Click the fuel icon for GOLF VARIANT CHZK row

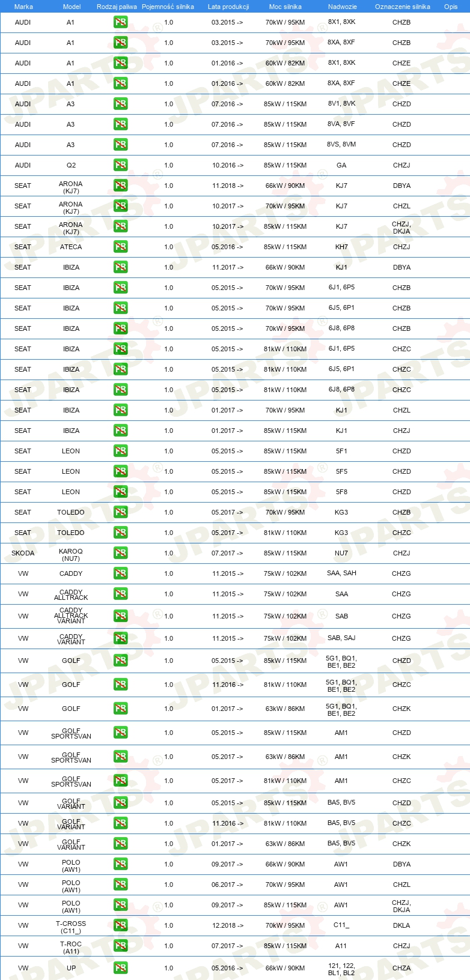point(120,844)
